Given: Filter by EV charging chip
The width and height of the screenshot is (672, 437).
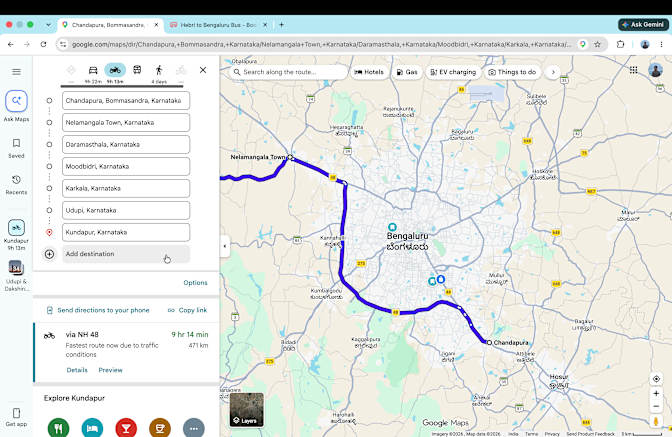Looking at the screenshot, I should (x=453, y=72).
